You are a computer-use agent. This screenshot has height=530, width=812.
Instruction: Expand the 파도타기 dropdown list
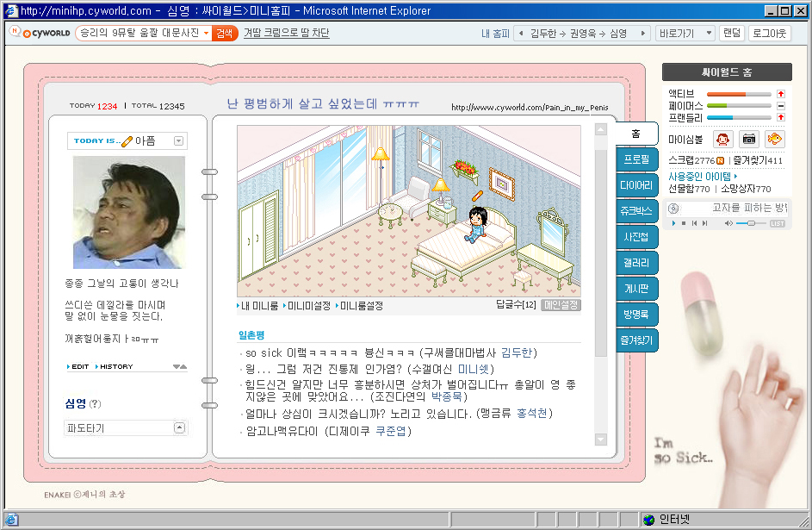(179, 427)
